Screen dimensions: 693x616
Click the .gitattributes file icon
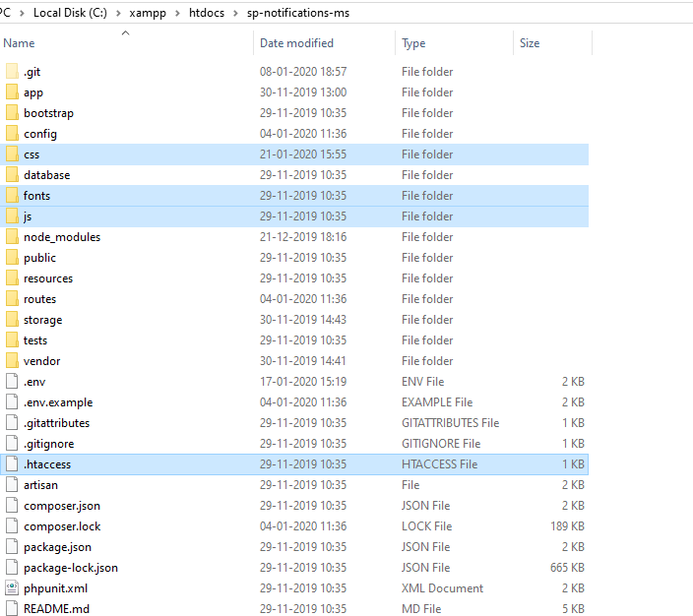[x=12, y=422]
